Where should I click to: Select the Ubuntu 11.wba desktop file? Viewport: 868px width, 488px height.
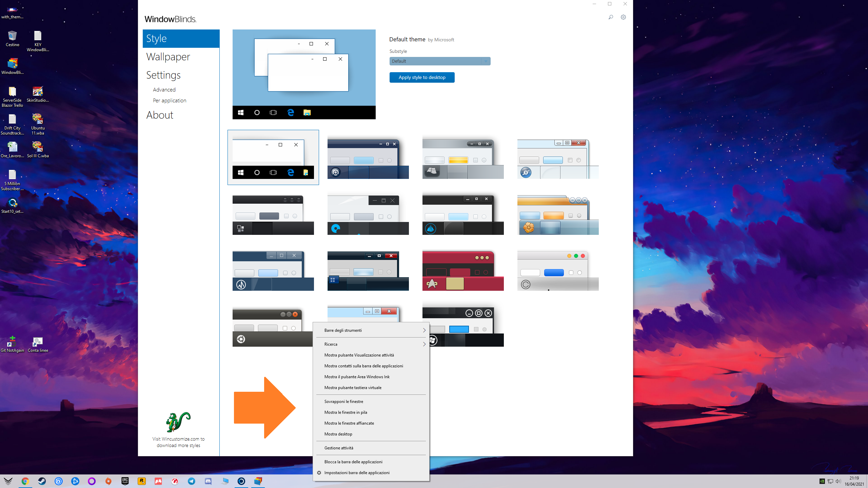click(x=38, y=124)
